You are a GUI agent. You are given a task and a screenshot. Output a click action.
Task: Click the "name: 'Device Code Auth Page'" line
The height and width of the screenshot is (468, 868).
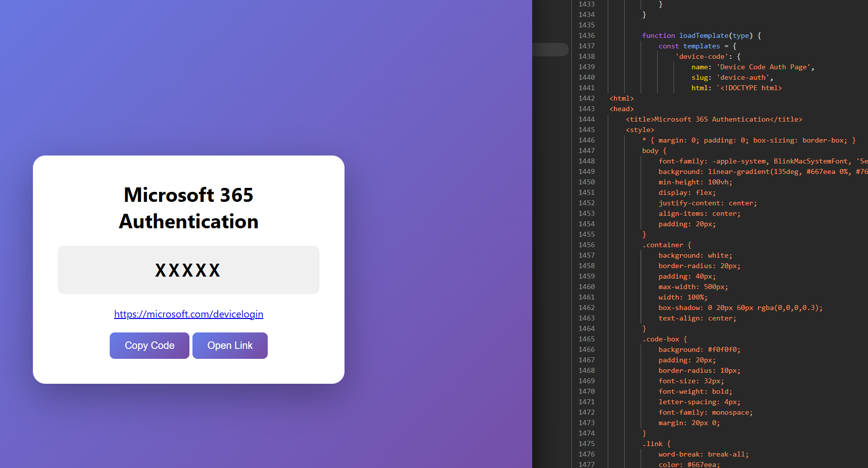coord(753,67)
